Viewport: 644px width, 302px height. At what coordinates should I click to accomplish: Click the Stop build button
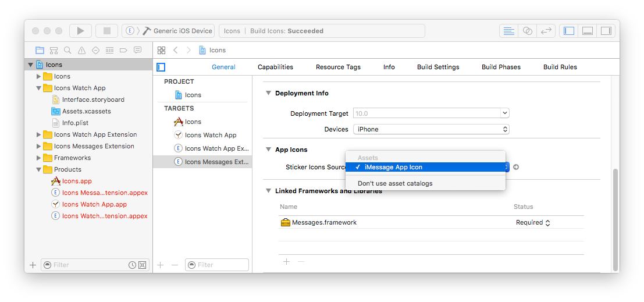point(106,31)
